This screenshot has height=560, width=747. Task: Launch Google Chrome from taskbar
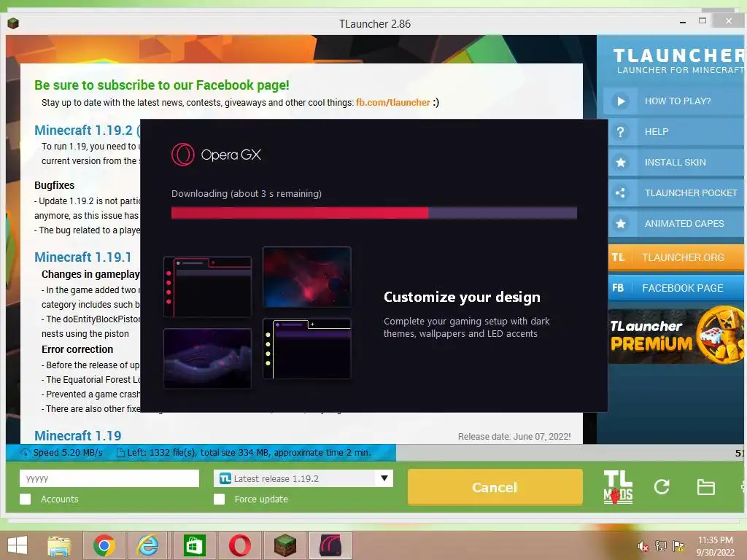point(104,545)
